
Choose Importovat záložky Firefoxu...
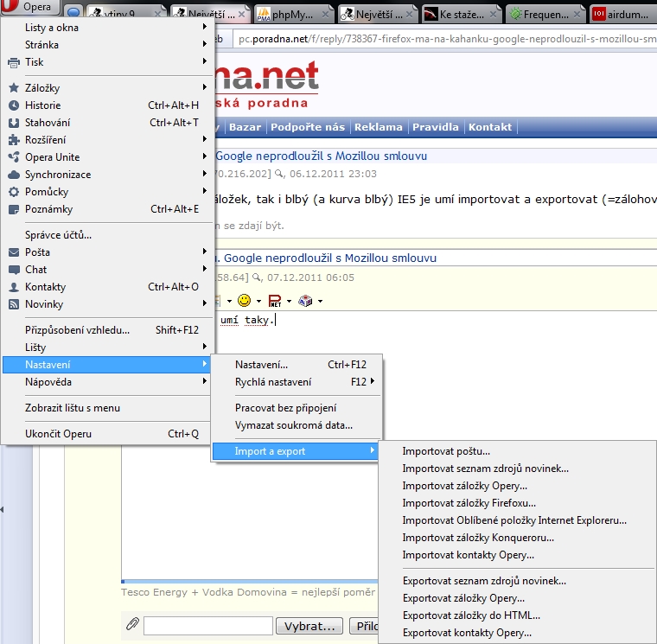pyautogui.click(x=518, y=503)
